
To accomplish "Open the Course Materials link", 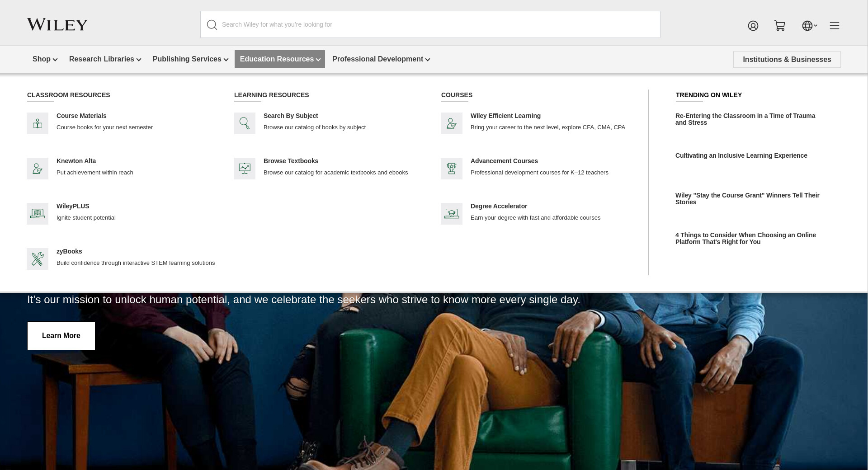I will 81,116.
